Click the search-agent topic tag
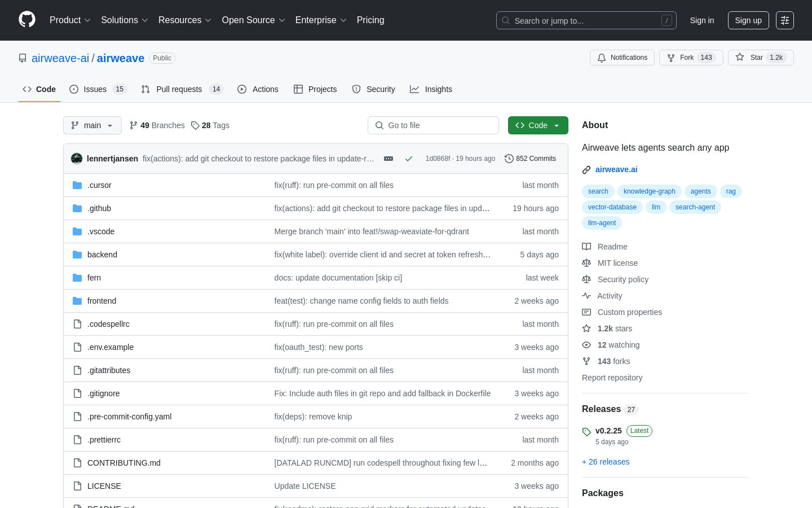The width and height of the screenshot is (812, 508). pos(695,207)
